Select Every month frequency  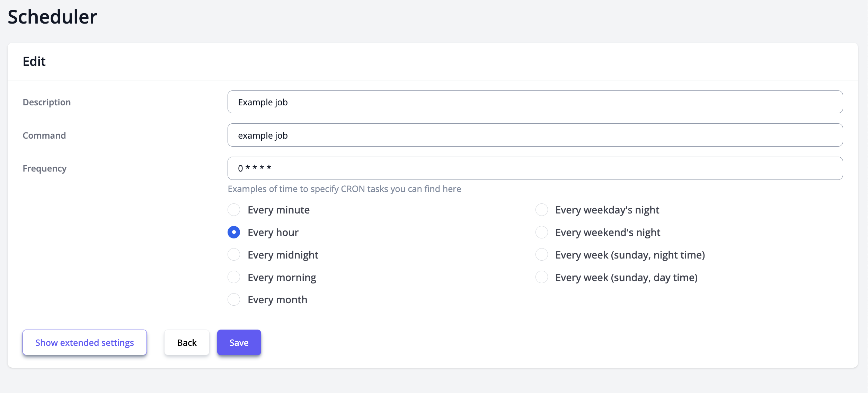click(234, 299)
